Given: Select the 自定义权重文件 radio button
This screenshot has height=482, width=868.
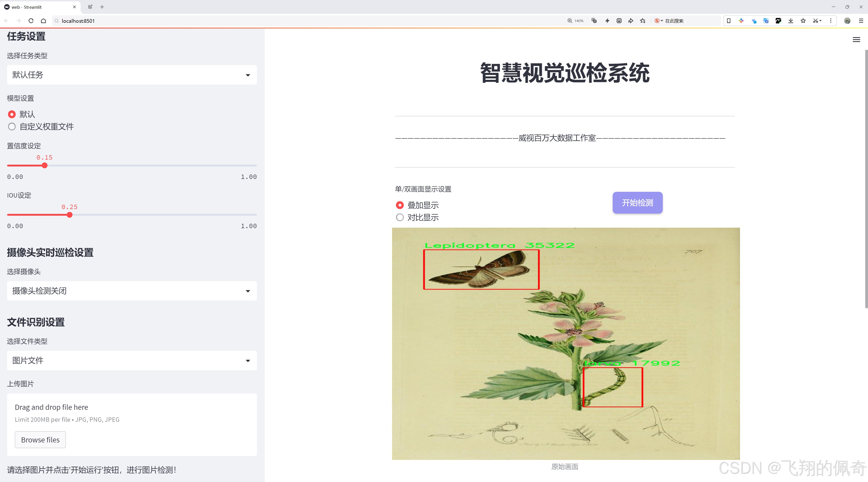Looking at the screenshot, I should [12, 127].
